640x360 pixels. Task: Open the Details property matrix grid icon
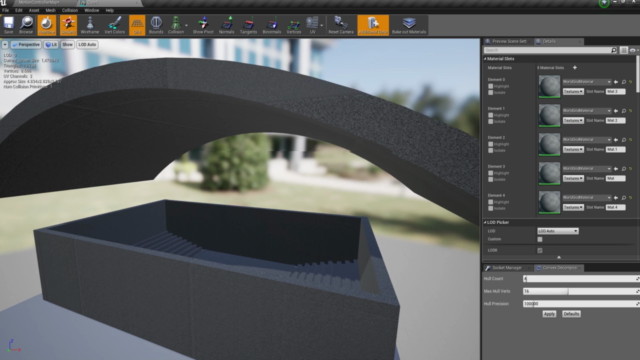point(624,50)
